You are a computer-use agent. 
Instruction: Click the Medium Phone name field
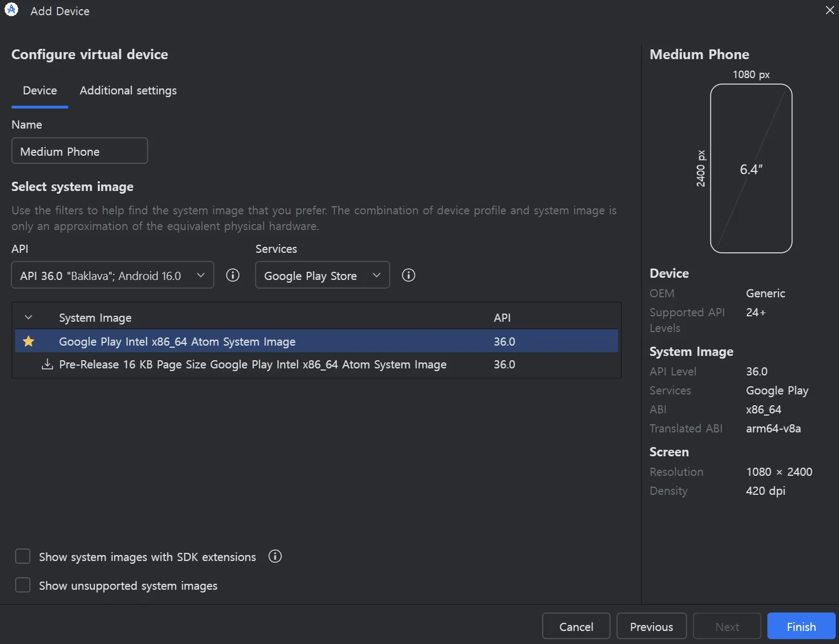click(x=80, y=151)
